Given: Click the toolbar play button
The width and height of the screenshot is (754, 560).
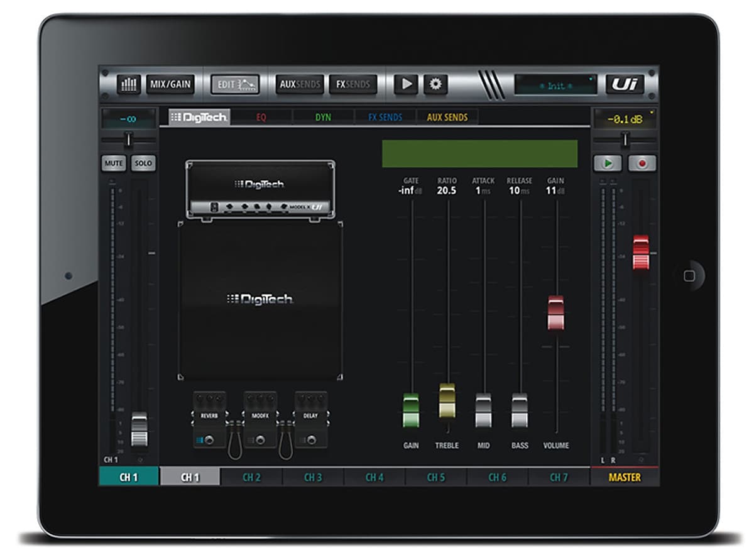Looking at the screenshot, I should click(x=406, y=84).
